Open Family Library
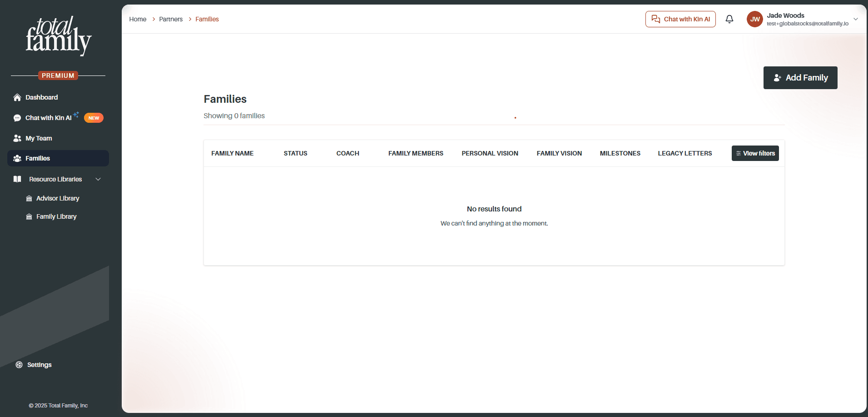The height and width of the screenshot is (417, 868). pyautogui.click(x=56, y=216)
